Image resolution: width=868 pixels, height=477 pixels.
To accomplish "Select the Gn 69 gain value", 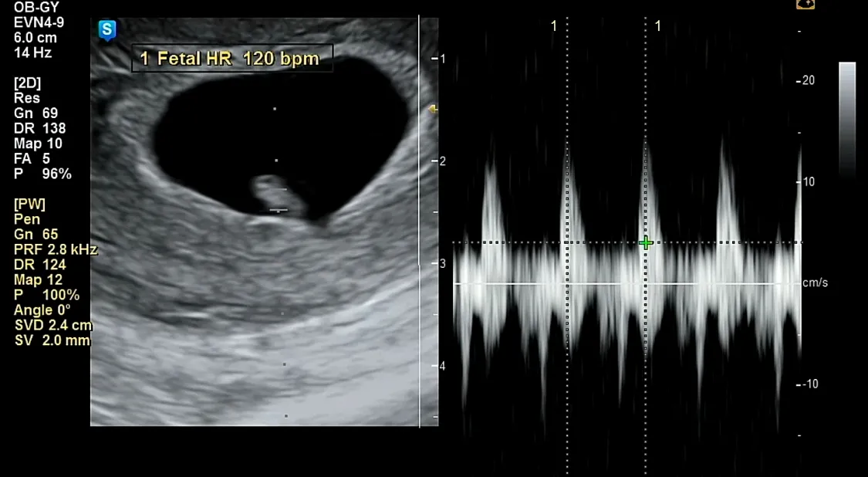I will tap(36, 113).
